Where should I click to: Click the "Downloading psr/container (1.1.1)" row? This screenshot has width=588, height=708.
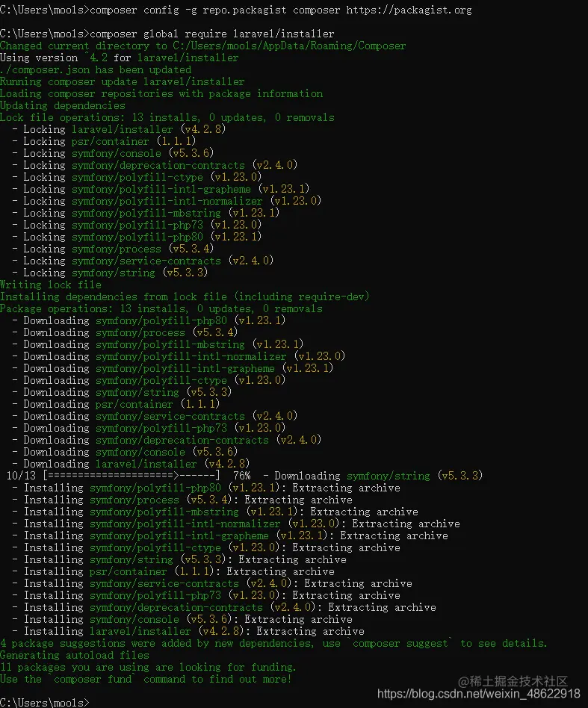click(116, 404)
